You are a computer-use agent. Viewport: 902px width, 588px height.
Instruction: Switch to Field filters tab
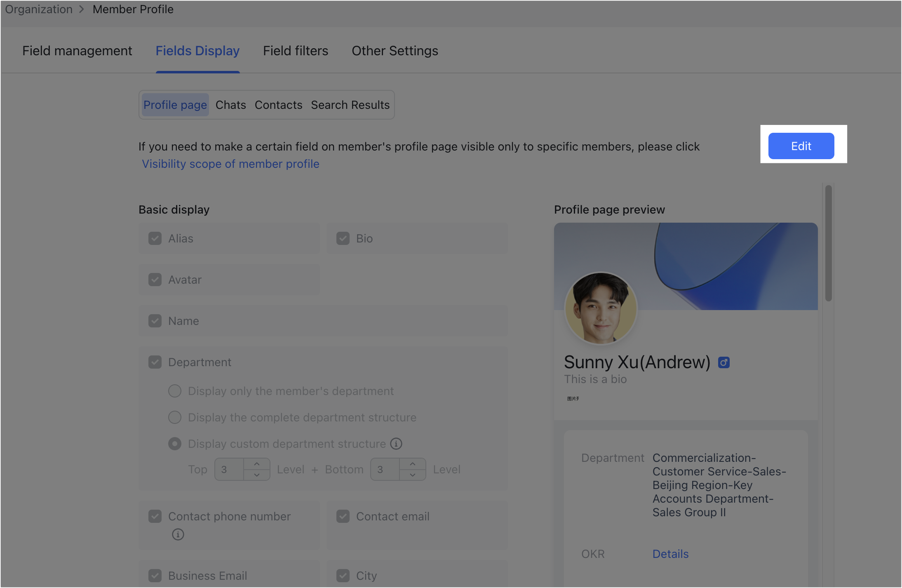point(296,51)
